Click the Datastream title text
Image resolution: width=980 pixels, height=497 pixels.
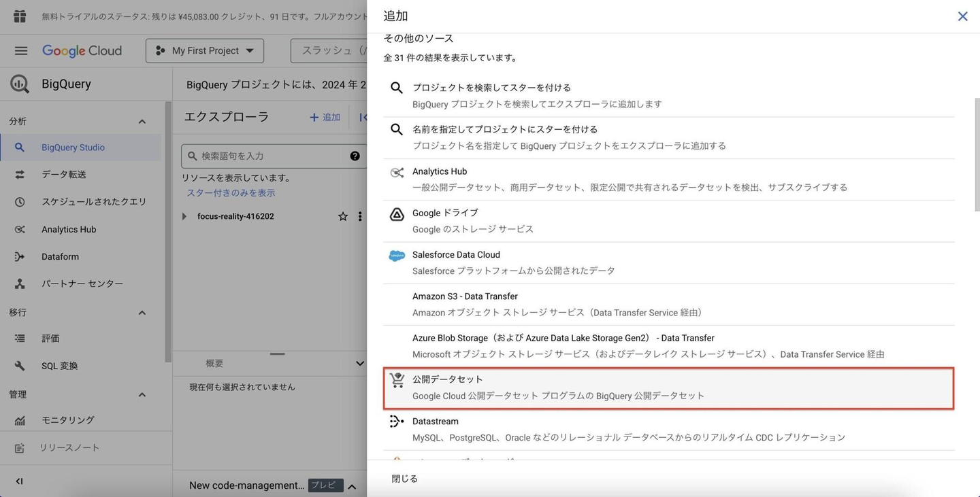436,422
